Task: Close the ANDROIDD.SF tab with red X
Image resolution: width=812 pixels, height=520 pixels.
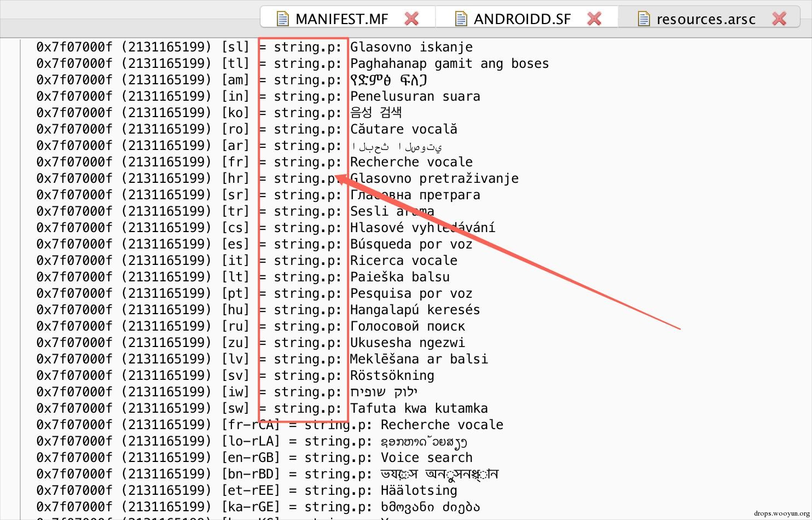Action: point(594,19)
